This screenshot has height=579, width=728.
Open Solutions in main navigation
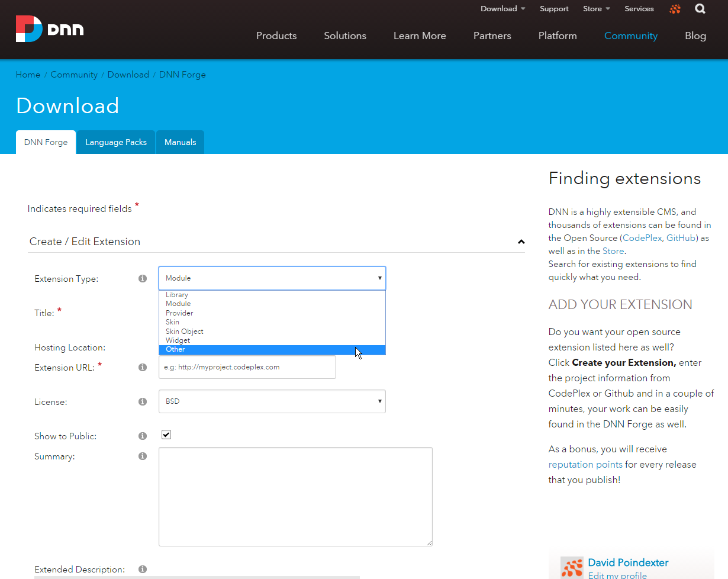pyautogui.click(x=345, y=36)
